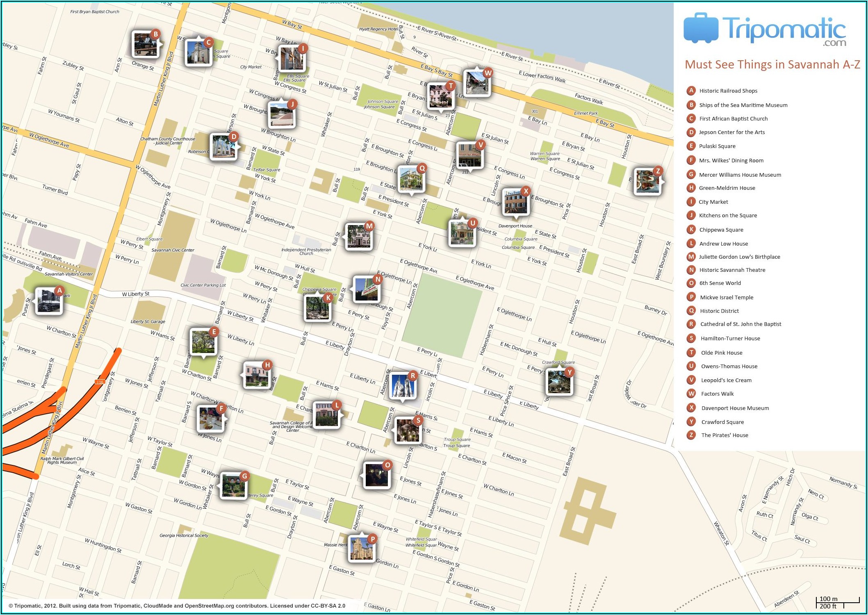Viewport: 868px width, 615px height.
Task: Click marker Y thumbnail at Crawford Square
Action: click(x=559, y=382)
